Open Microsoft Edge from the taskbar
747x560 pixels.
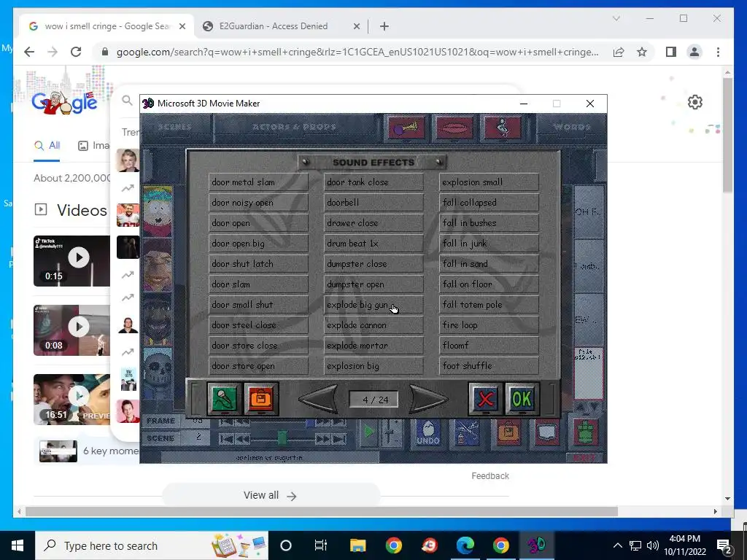465,545
